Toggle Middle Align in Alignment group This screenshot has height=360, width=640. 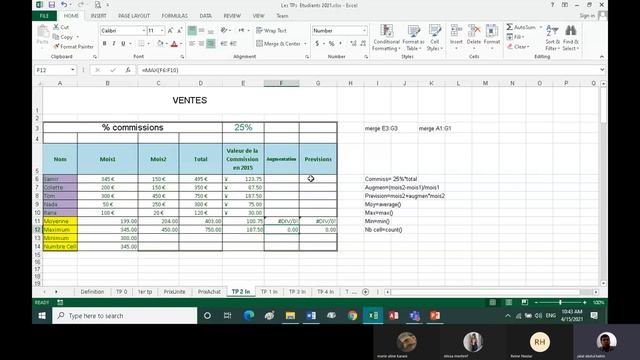tap(201, 31)
